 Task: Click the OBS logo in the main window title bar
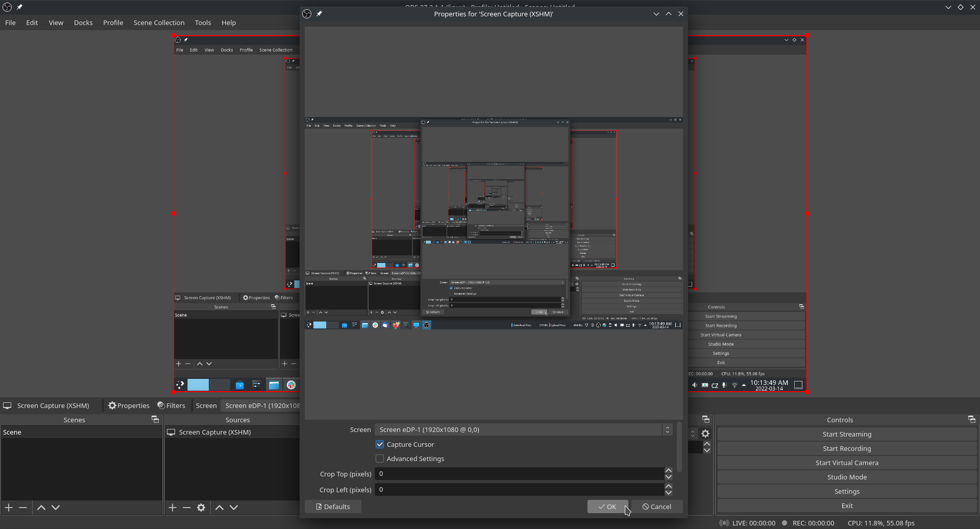point(7,7)
